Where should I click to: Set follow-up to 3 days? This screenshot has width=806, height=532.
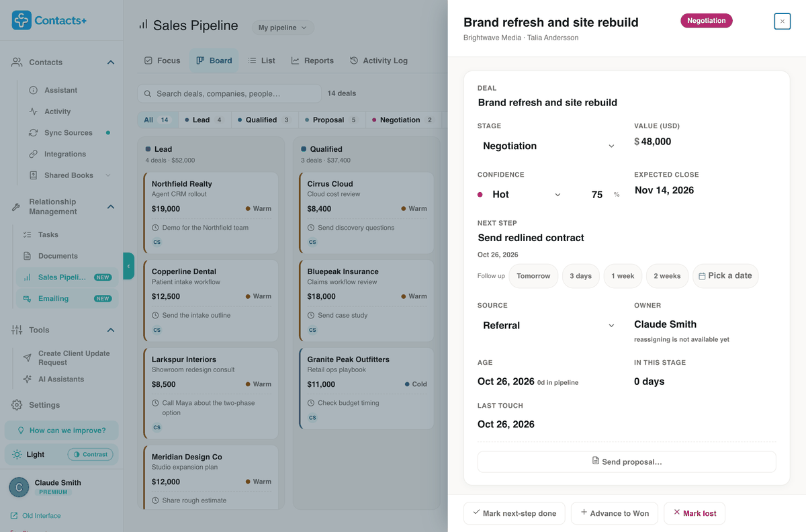(580, 275)
